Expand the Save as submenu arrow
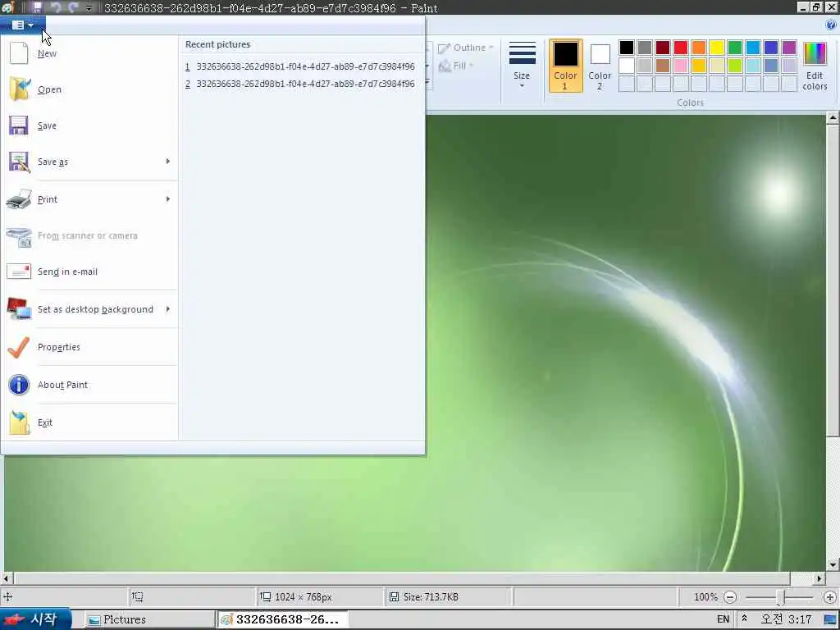 (167, 162)
